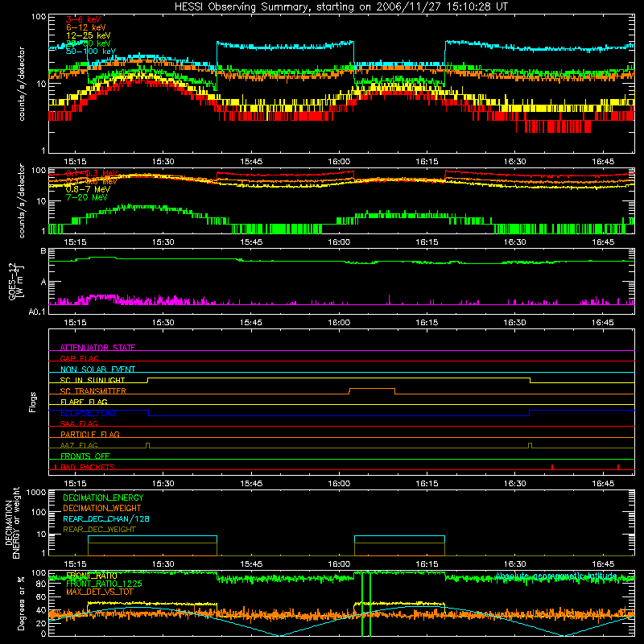
Task: Click the 16:00 tick label under the Flags panel
Action: pyautogui.click(x=339, y=484)
